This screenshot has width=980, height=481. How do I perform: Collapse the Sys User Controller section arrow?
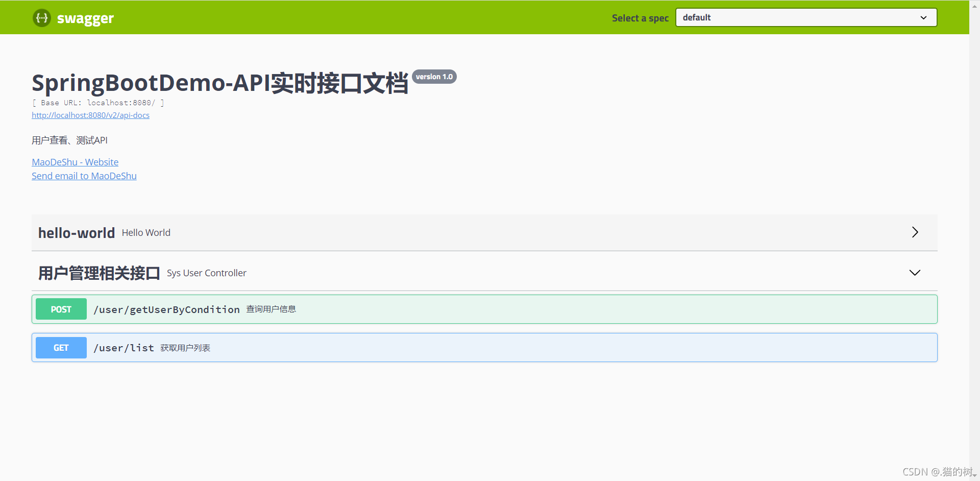pyautogui.click(x=915, y=273)
